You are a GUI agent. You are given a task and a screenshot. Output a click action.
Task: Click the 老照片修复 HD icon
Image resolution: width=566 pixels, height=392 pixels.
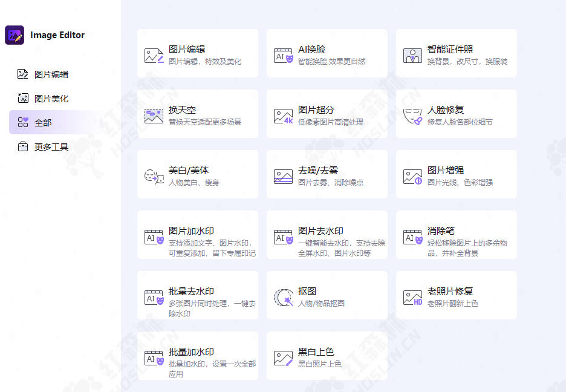pos(412,298)
